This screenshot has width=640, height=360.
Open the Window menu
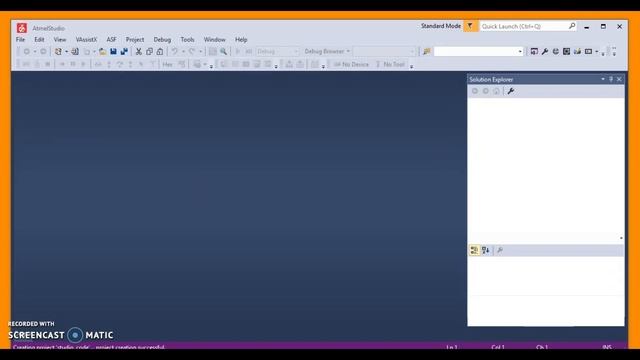tap(214, 40)
